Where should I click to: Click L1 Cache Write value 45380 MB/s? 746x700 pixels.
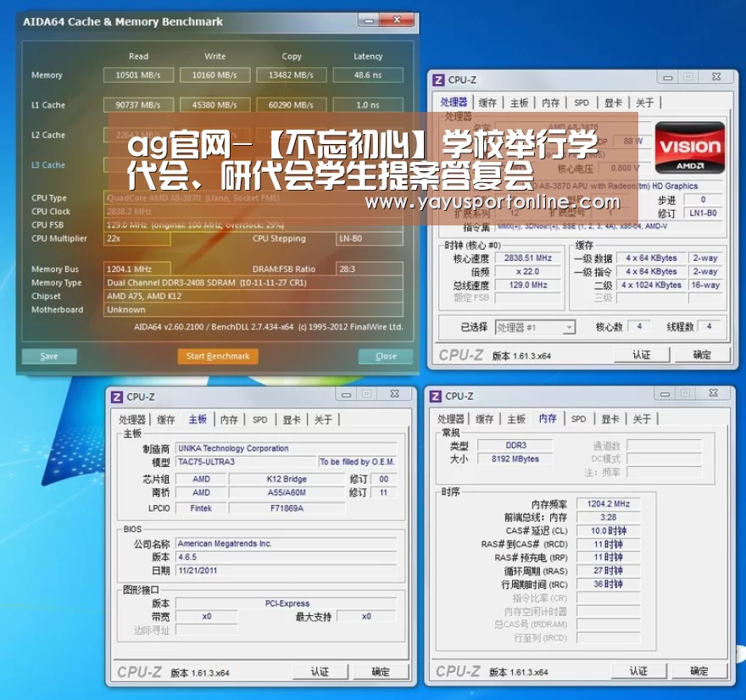tap(214, 105)
